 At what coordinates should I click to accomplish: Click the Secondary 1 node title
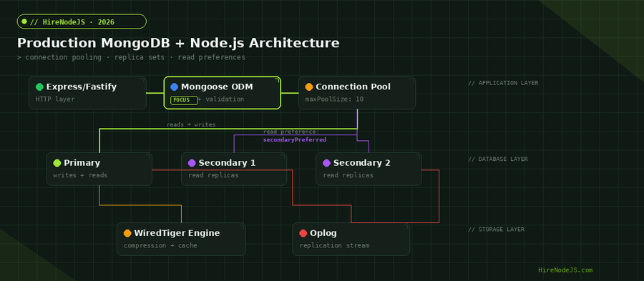tap(227, 163)
